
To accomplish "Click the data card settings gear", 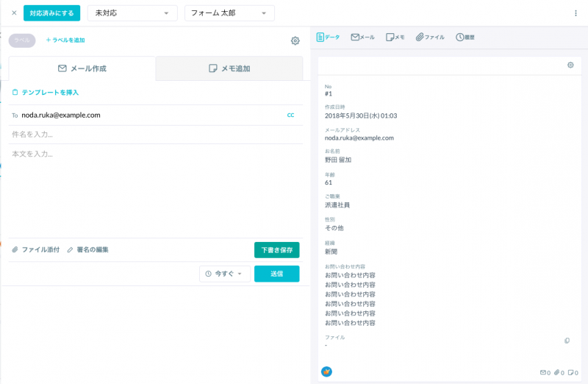I will [x=570, y=65].
